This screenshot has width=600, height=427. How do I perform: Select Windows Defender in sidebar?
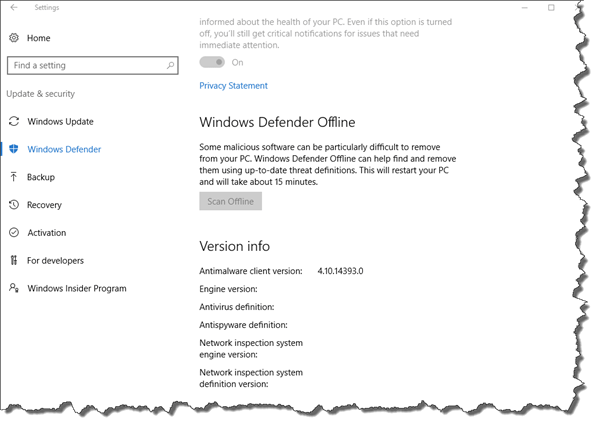point(64,149)
